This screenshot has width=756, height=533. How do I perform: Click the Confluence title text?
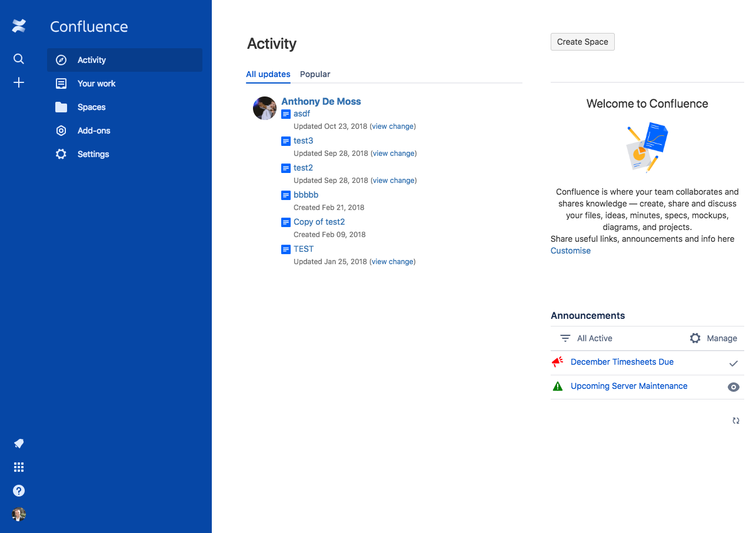coord(89,26)
